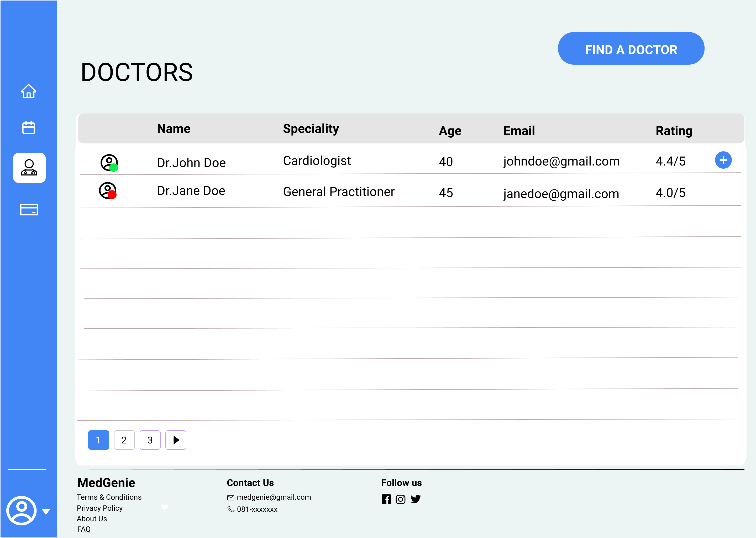Click Dr.John Doe's avatar with green status
This screenshot has width=756, height=538.
[x=109, y=163]
